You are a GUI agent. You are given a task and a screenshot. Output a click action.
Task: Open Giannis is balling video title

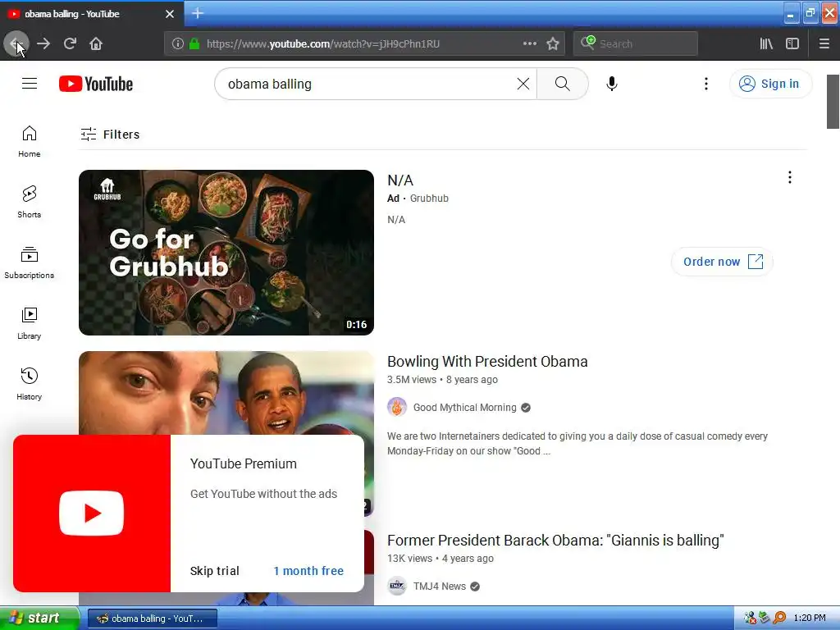(555, 541)
